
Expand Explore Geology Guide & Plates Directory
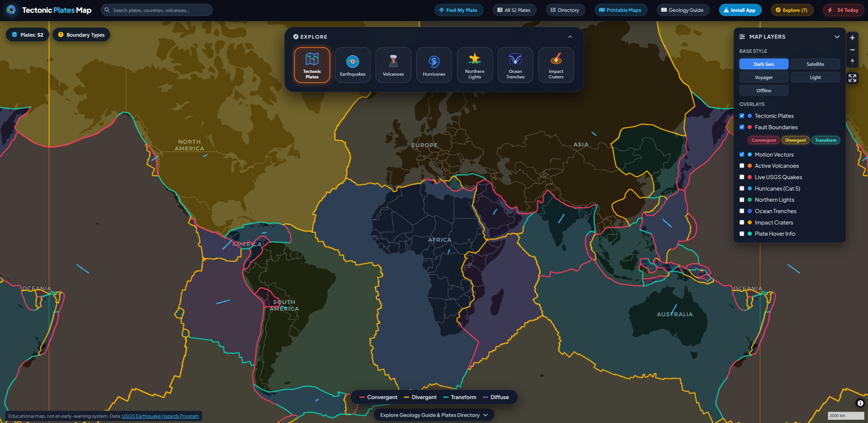pos(434,415)
